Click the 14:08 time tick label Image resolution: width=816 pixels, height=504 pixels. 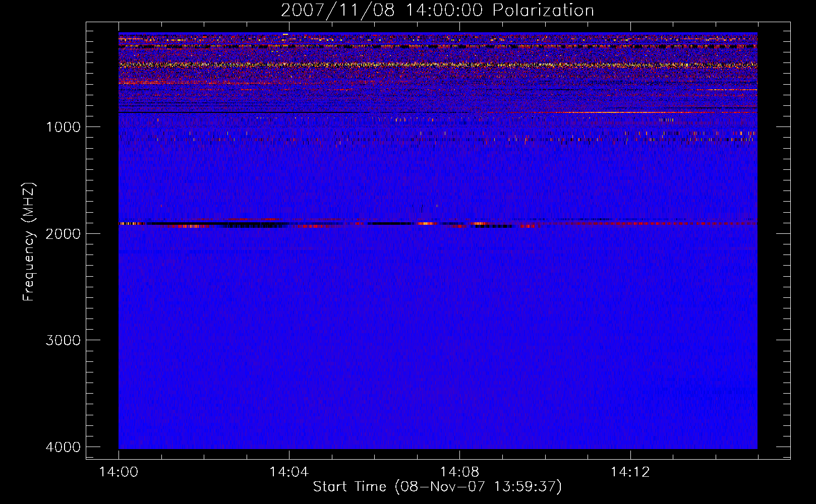point(459,472)
